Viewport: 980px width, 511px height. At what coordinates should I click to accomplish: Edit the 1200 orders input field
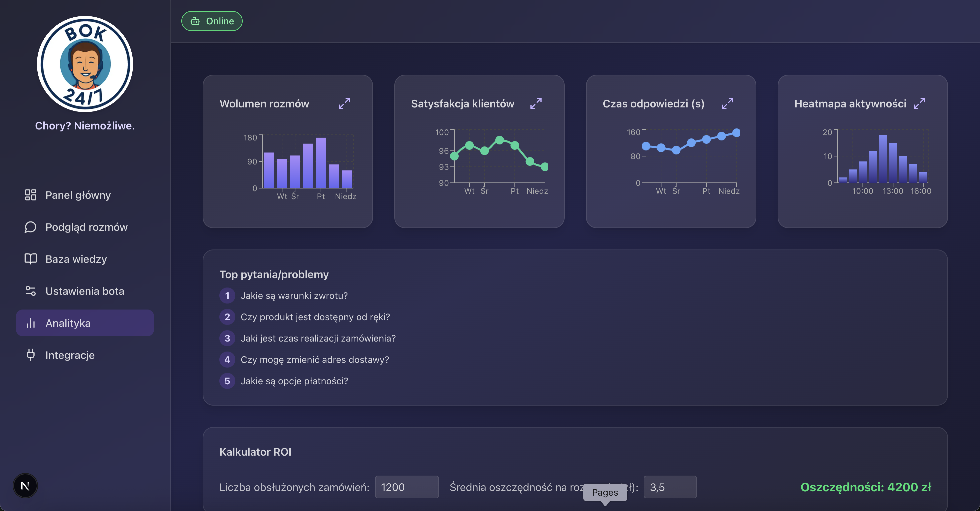click(x=407, y=487)
